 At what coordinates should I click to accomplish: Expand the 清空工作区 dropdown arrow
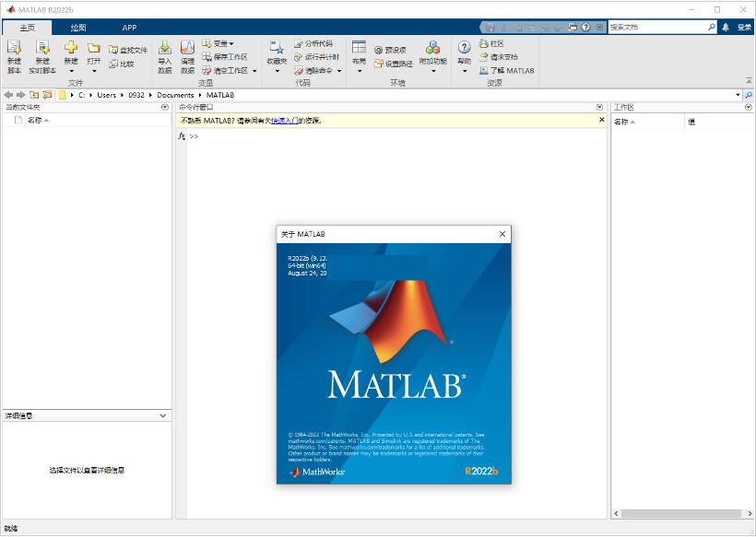[254, 71]
